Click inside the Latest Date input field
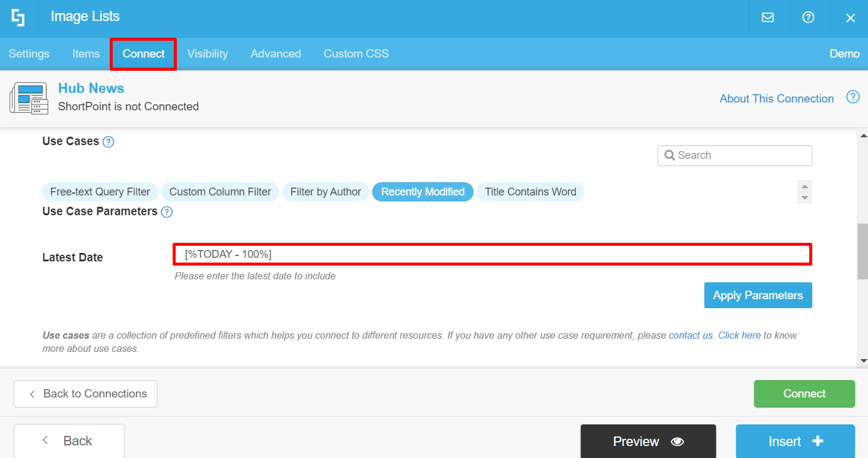The image size is (868, 458). click(420, 254)
